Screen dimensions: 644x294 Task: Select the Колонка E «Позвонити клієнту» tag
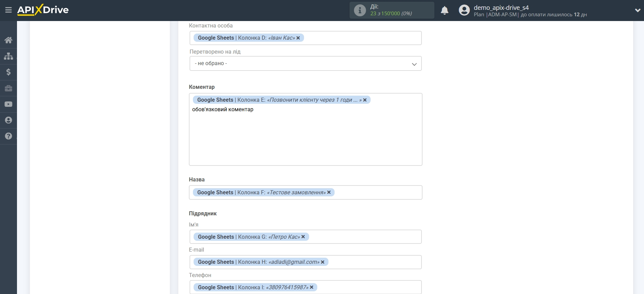click(x=282, y=100)
